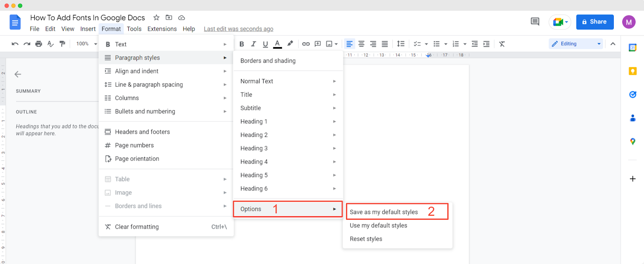
Task: Click the blue Share button
Action: click(x=595, y=22)
